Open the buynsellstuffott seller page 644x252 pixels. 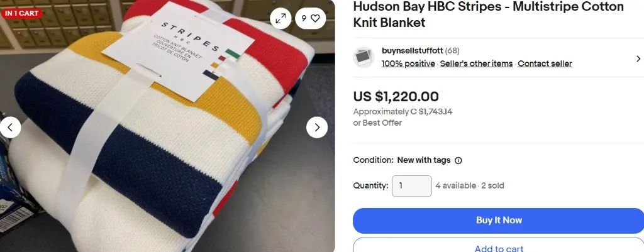(413, 51)
